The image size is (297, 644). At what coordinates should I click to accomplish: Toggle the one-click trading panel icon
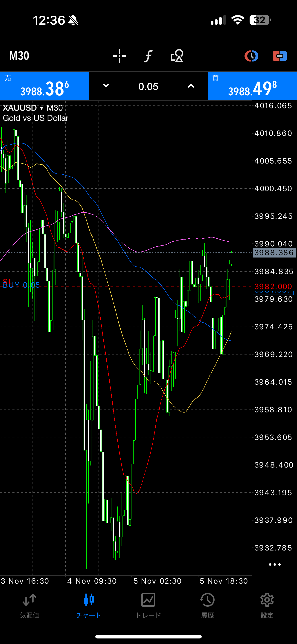280,56
